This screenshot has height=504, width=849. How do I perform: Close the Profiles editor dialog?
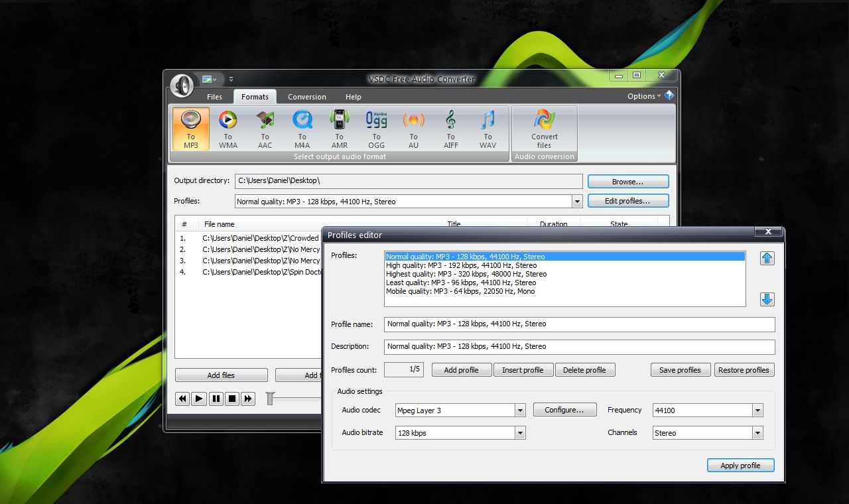pos(768,231)
